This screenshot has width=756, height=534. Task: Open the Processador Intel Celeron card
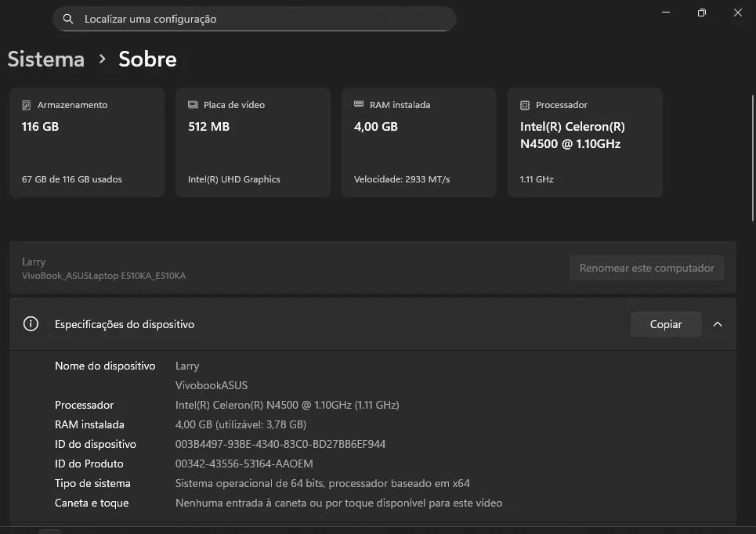[x=585, y=143]
